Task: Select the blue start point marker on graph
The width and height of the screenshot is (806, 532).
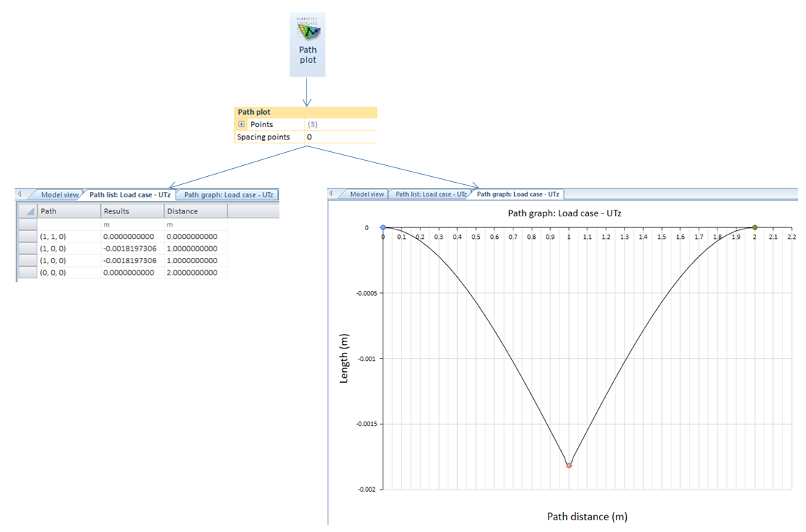Action: pos(383,228)
